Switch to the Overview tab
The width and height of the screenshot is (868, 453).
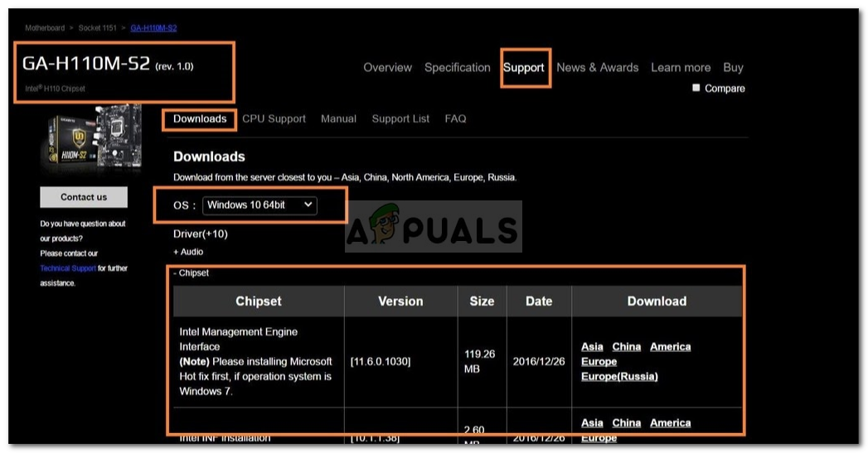point(387,67)
